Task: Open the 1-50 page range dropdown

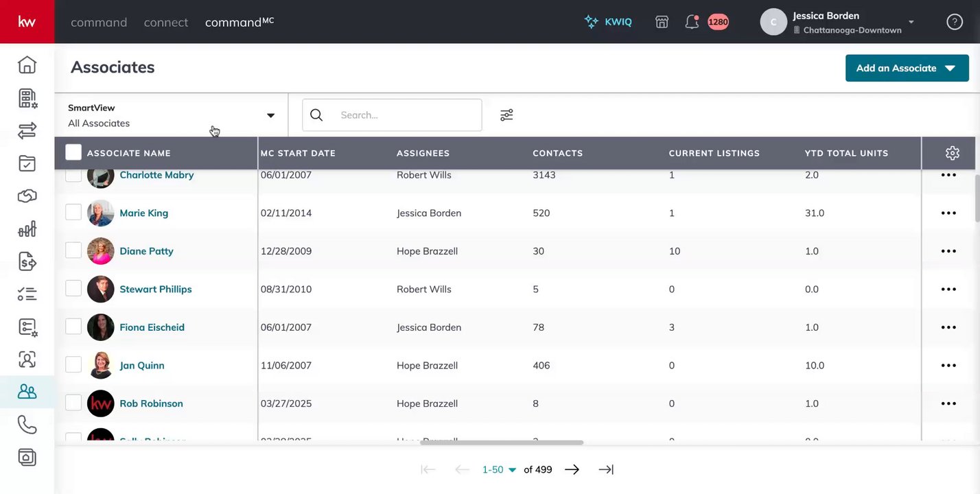Action: (499, 469)
